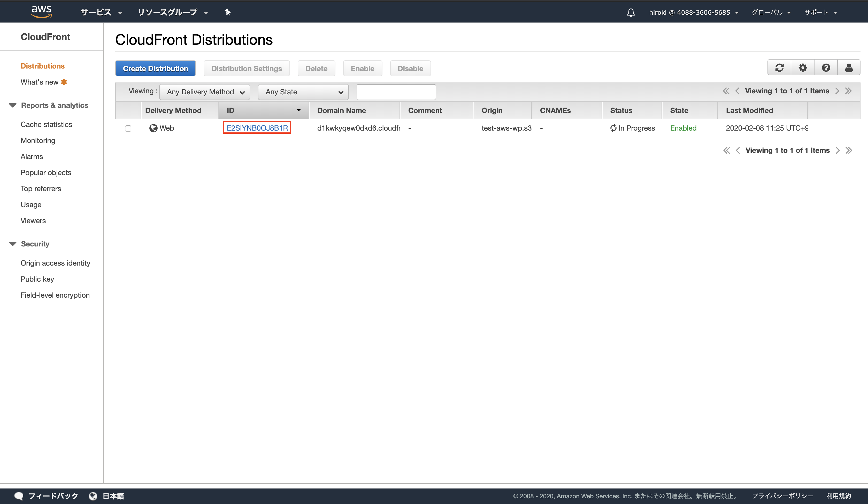Open the サービス menu

pyautogui.click(x=101, y=12)
